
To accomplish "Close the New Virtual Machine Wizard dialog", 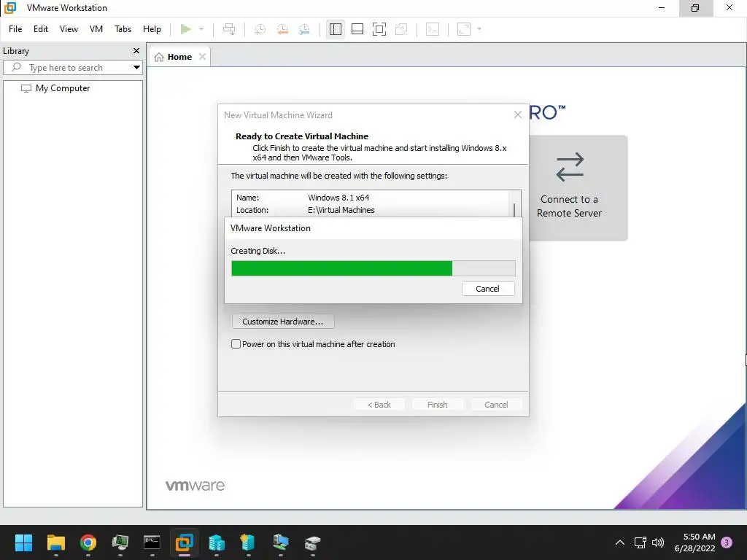I will point(518,114).
